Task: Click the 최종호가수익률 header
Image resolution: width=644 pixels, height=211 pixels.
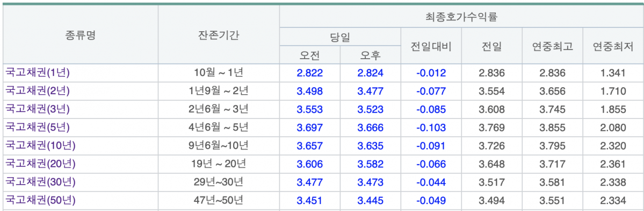Action: (461, 17)
